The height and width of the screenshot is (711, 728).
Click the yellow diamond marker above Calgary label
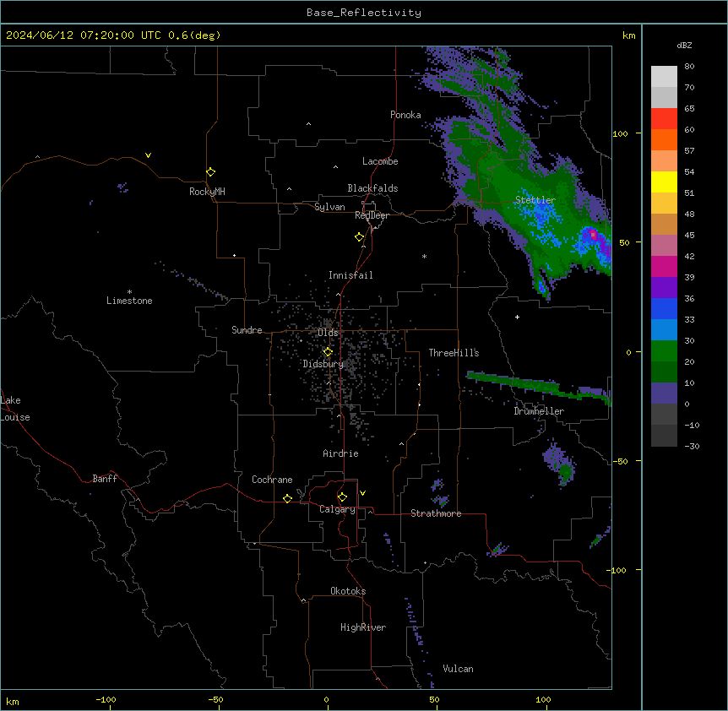point(342,497)
